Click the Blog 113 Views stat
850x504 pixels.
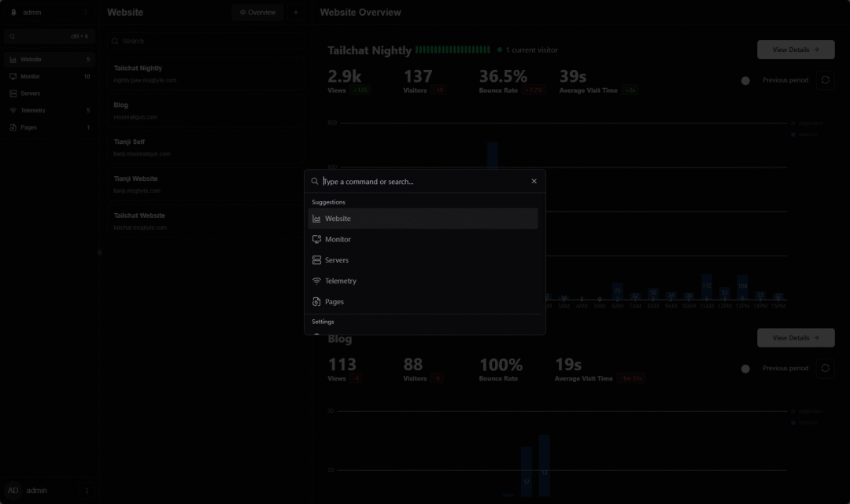[344, 370]
